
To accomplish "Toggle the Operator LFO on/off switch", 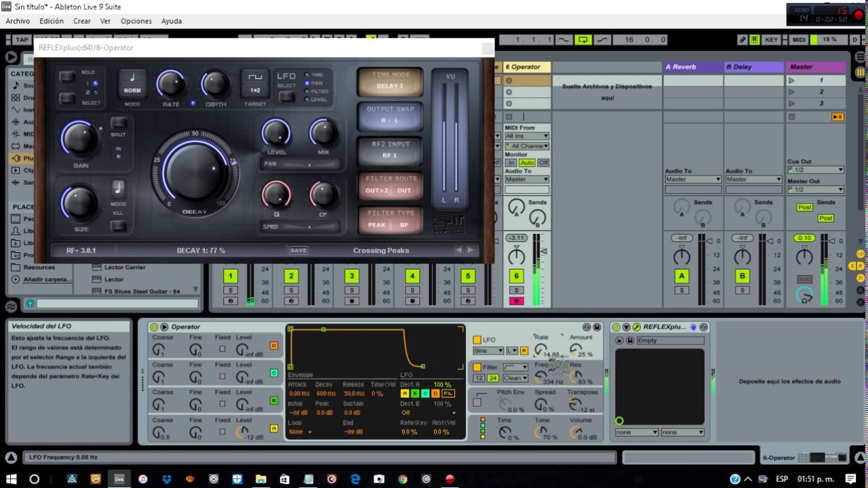I will pos(477,340).
